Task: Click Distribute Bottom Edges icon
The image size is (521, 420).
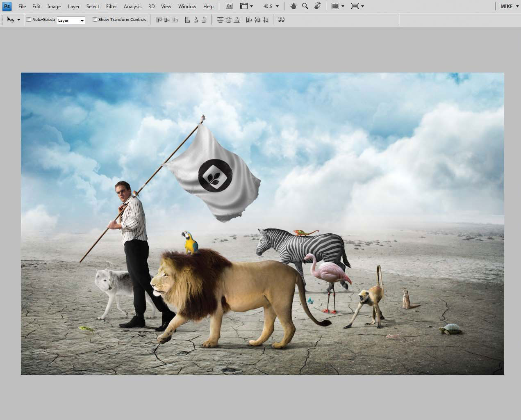Action: point(237,20)
